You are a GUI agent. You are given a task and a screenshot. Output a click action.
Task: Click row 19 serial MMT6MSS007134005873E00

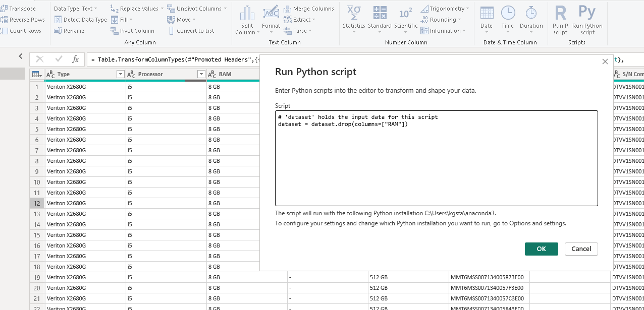pyautogui.click(x=489, y=277)
